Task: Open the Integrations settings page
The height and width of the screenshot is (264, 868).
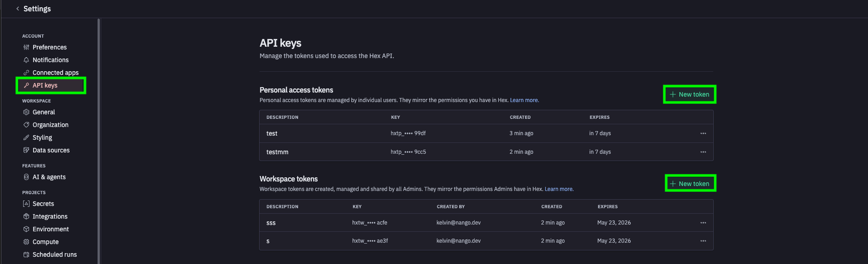Action: 50,216
